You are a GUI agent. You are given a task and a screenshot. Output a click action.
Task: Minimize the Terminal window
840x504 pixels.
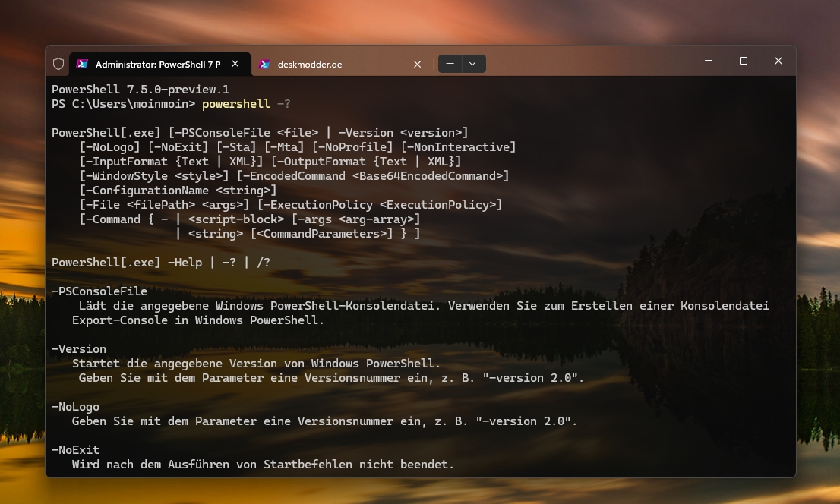[x=708, y=61]
